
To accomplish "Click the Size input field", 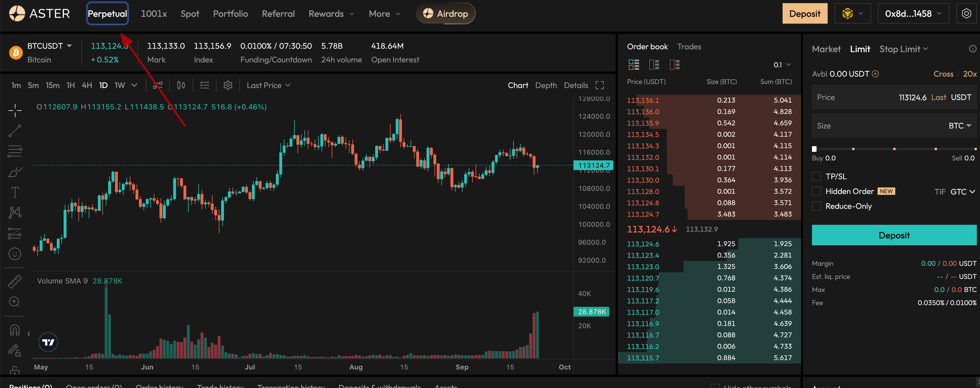I will pos(879,126).
